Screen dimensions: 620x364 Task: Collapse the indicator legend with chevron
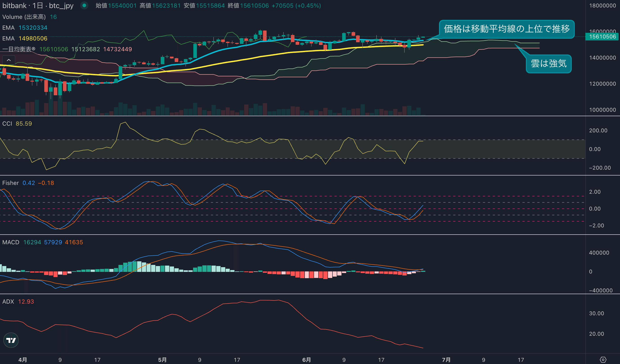(x=9, y=60)
